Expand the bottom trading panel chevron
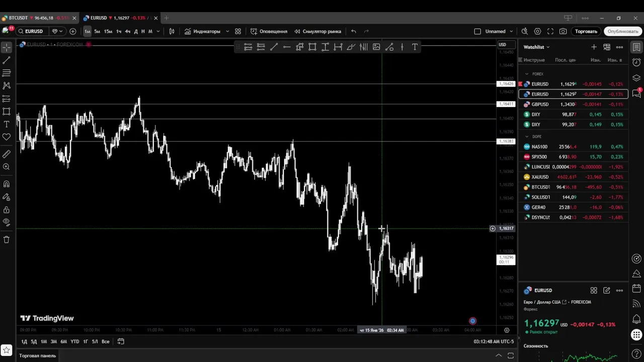The image size is (644, 362). 499,355
